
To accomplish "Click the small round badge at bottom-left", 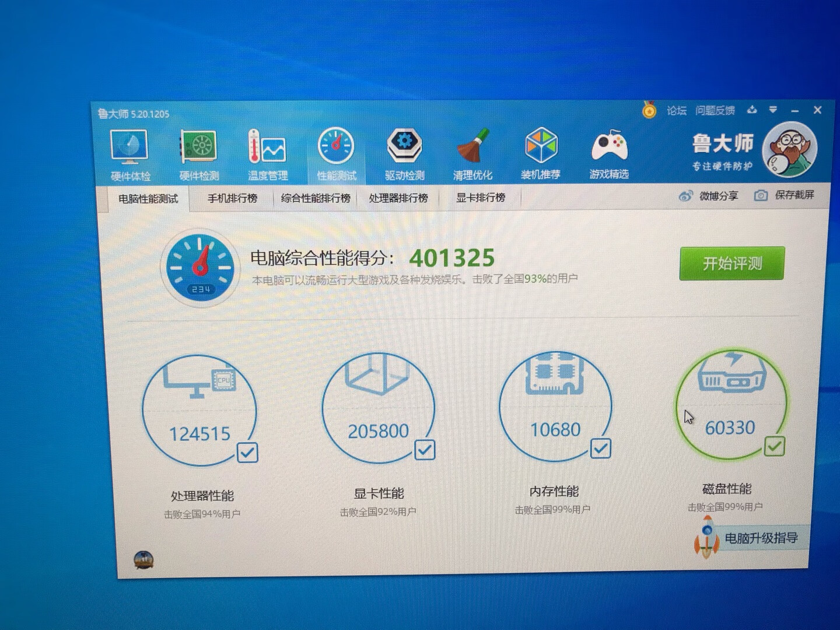I will click(x=143, y=560).
